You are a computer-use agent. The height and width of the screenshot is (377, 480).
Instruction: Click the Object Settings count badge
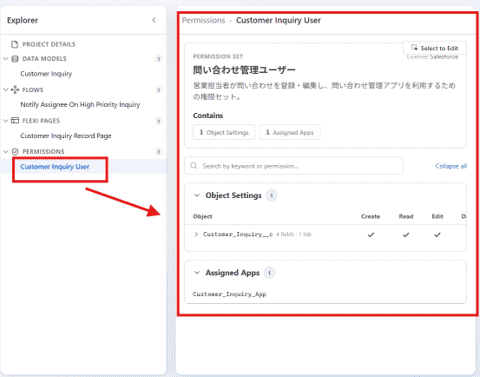click(271, 195)
